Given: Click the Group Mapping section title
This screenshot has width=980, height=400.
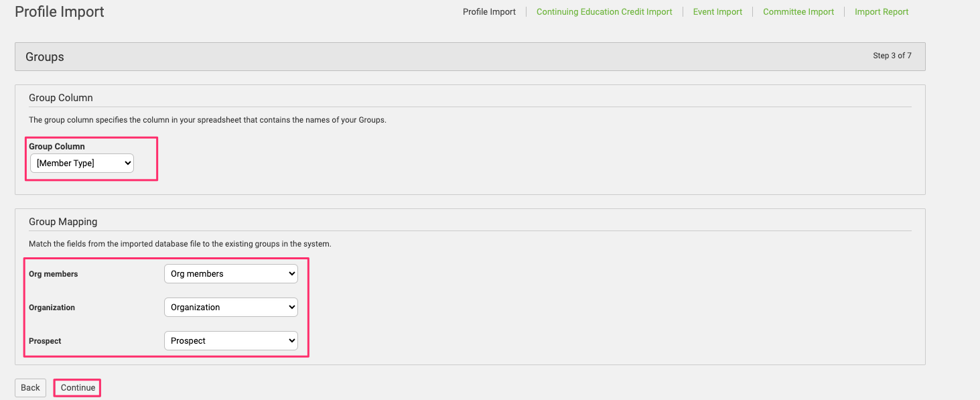Looking at the screenshot, I should (x=63, y=222).
